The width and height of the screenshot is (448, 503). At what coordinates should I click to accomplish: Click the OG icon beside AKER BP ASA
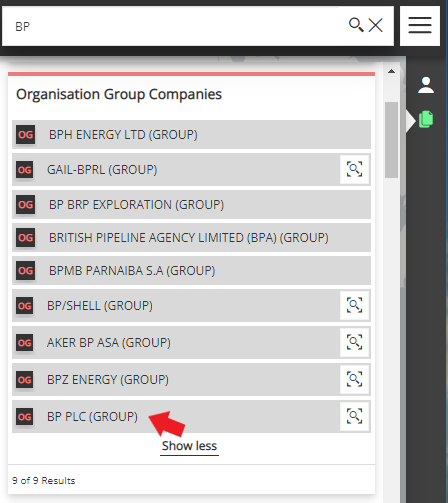pos(25,343)
